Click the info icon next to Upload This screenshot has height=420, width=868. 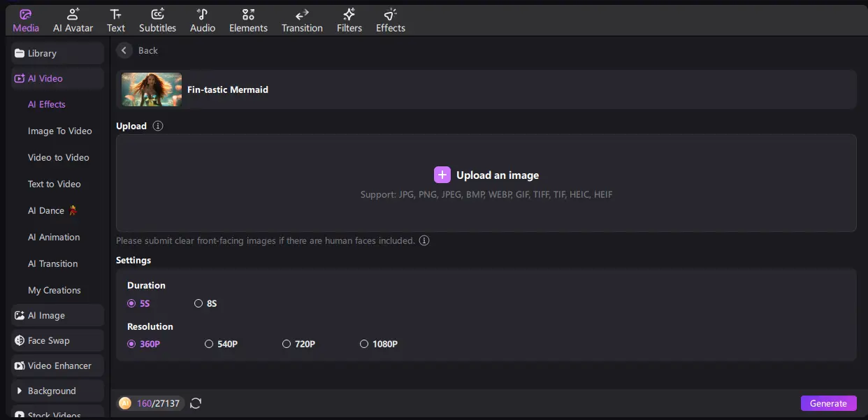(x=158, y=126)
